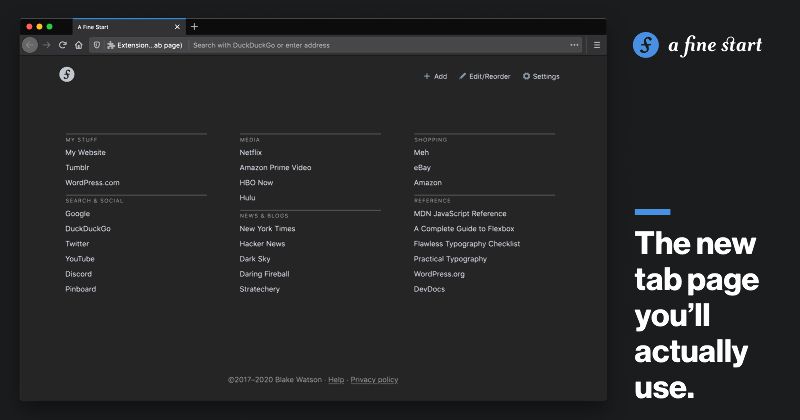Click the browser back arrow button
The width and height of the screenshot is (800, 420).
click(30, 45)
